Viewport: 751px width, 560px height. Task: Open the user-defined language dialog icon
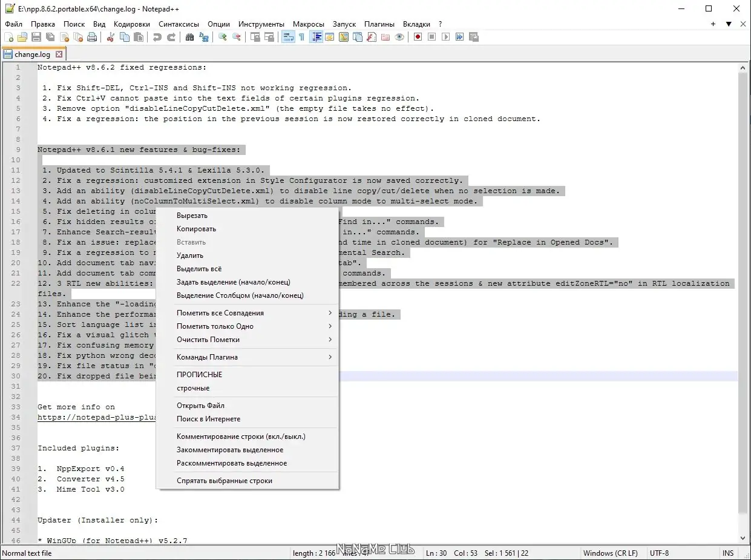point(330,37)
